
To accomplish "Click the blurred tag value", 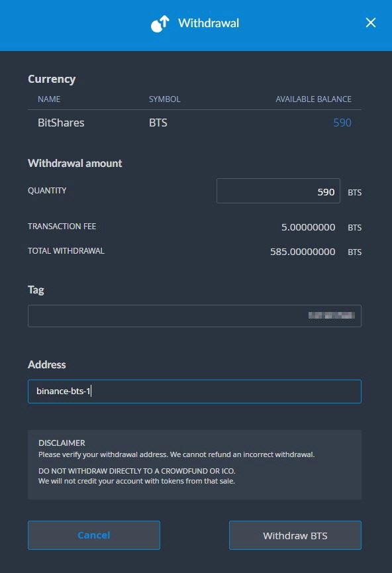I will tap(331, 315).
